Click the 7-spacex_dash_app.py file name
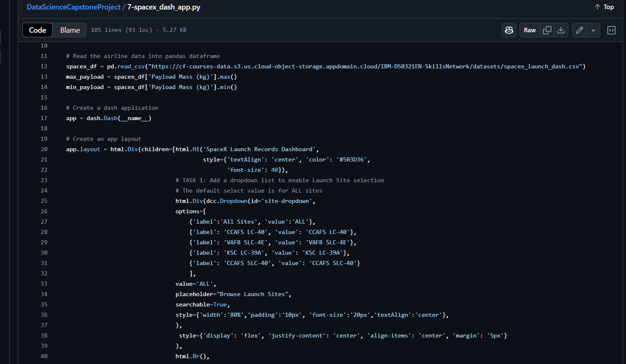This screenshot has width=626, height=364. pyautogui.click(x=164, y=7)
